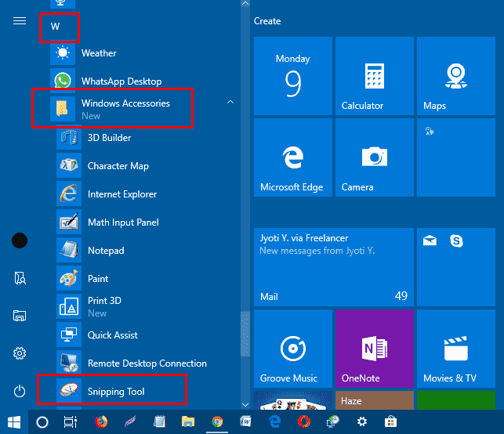Click the Windows Start button
The height and width of the screenshot is (434, 504).
coord(14,422)
